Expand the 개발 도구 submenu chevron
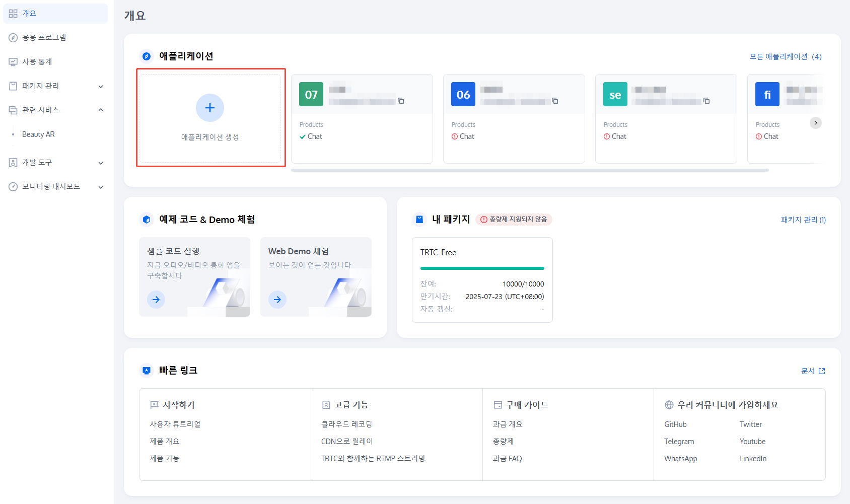 pos(101,163)
